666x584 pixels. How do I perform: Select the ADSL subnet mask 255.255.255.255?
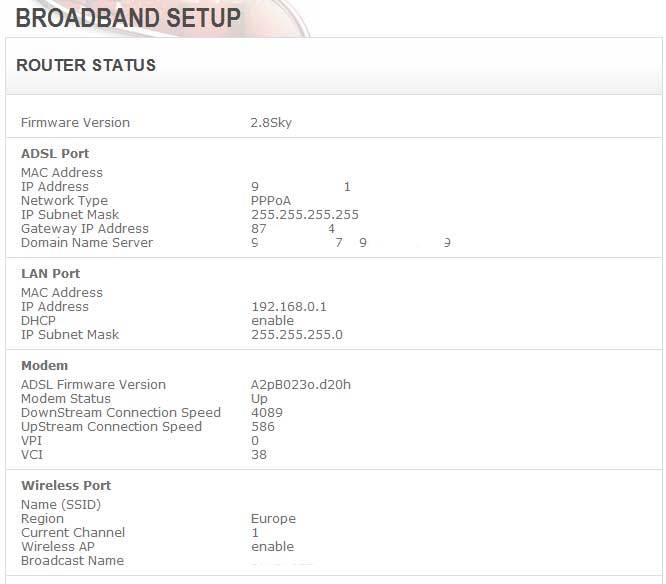tap(304, 215)
